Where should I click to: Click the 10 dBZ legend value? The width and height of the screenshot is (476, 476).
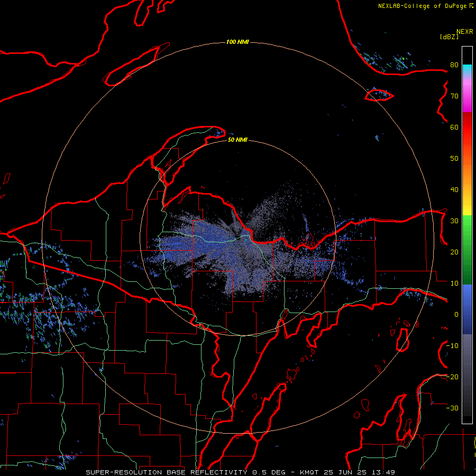[454, 283]
